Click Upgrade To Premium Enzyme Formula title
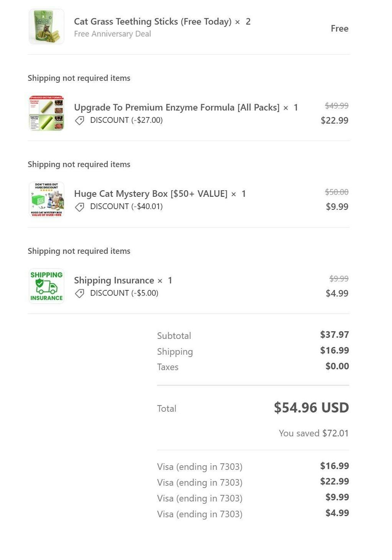This screenshot has width=392, height=560. coord(176,107)
